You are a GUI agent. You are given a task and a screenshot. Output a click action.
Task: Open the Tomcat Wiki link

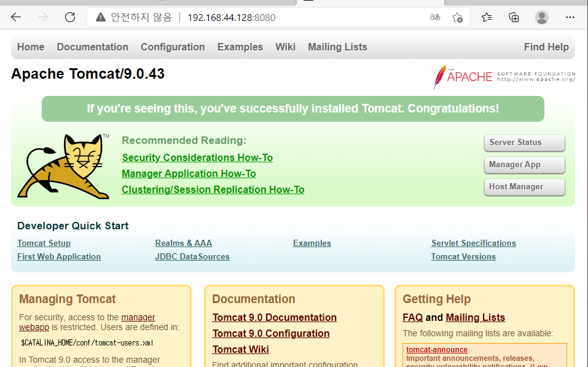pos(241,349)
